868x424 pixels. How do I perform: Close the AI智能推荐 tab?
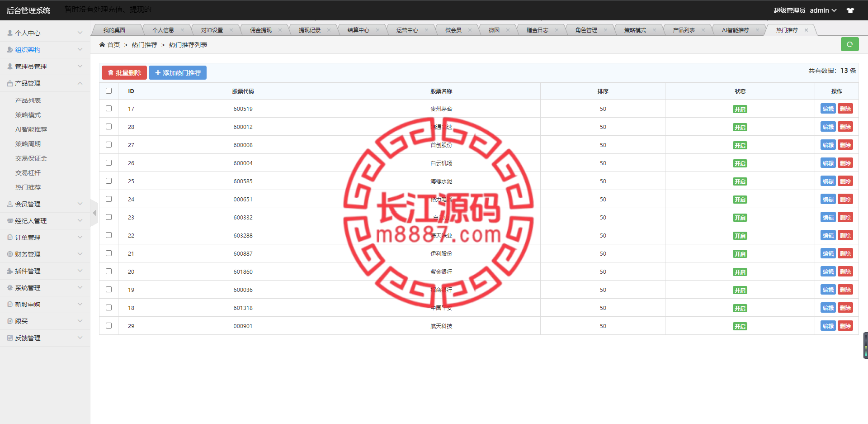pos(757,30)
